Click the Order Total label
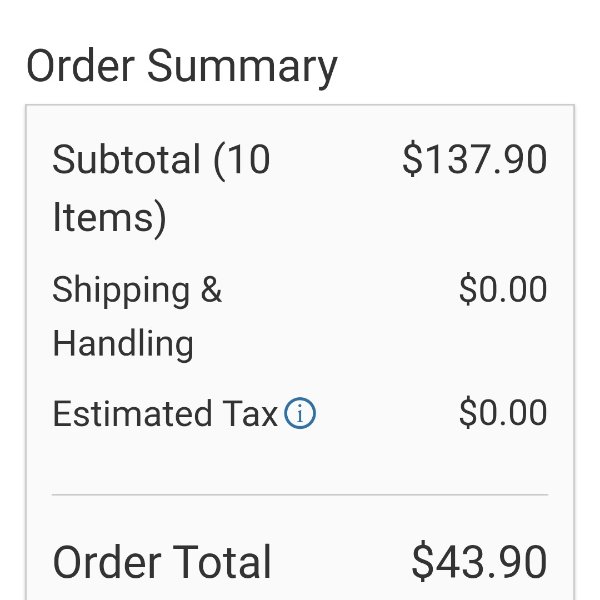Viewport: 600px width, 600px height. (162, 562)
